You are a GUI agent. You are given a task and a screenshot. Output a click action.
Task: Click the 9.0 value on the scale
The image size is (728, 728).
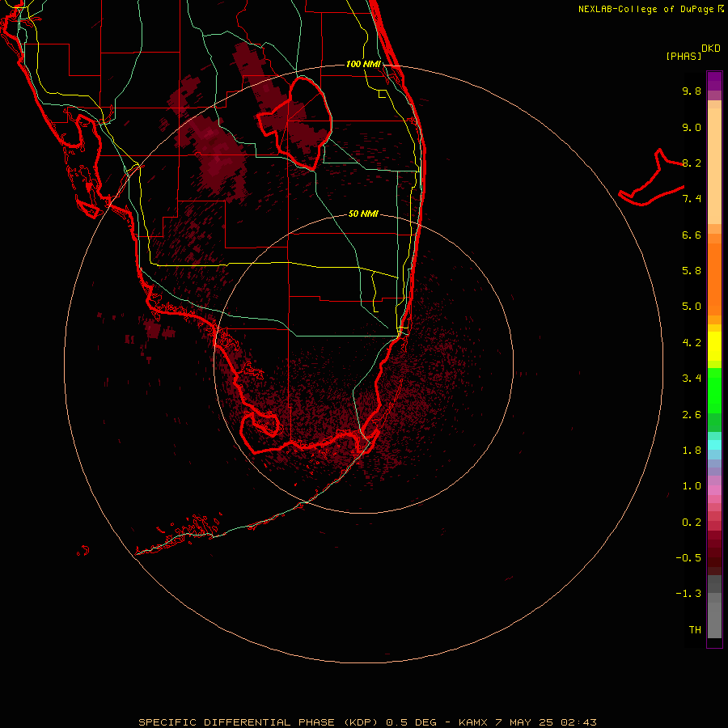coord(692,127)
